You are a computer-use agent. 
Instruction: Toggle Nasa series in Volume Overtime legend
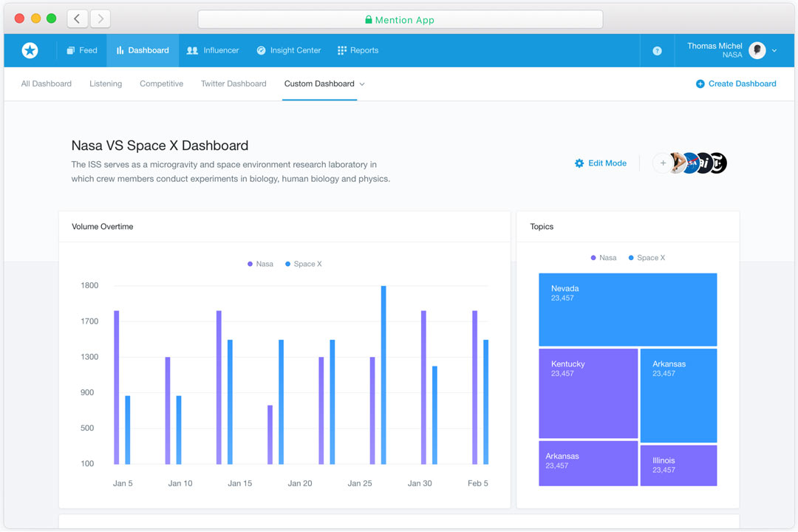point(260,264)
